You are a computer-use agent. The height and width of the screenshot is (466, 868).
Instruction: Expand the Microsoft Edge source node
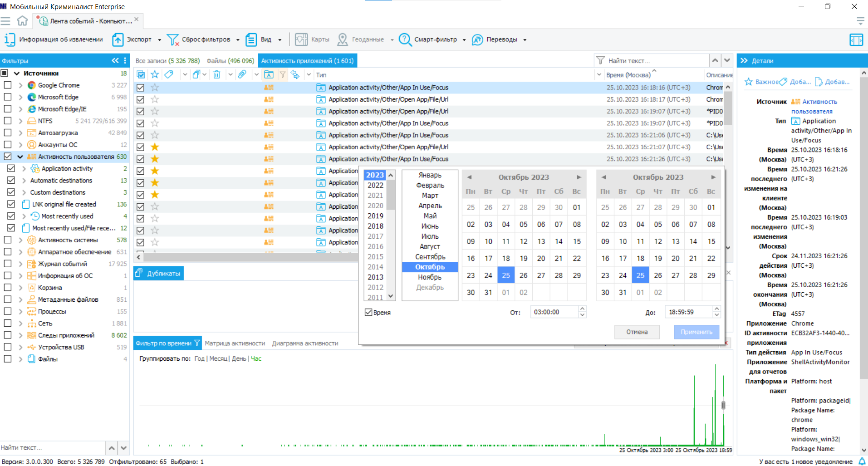pyautogui.click(x=20, y=97)
